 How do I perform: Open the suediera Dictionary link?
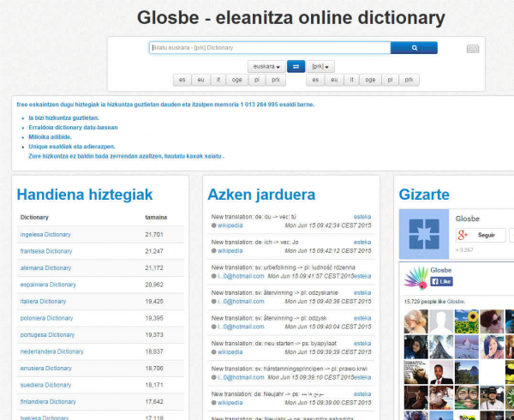tap(46, 385)
